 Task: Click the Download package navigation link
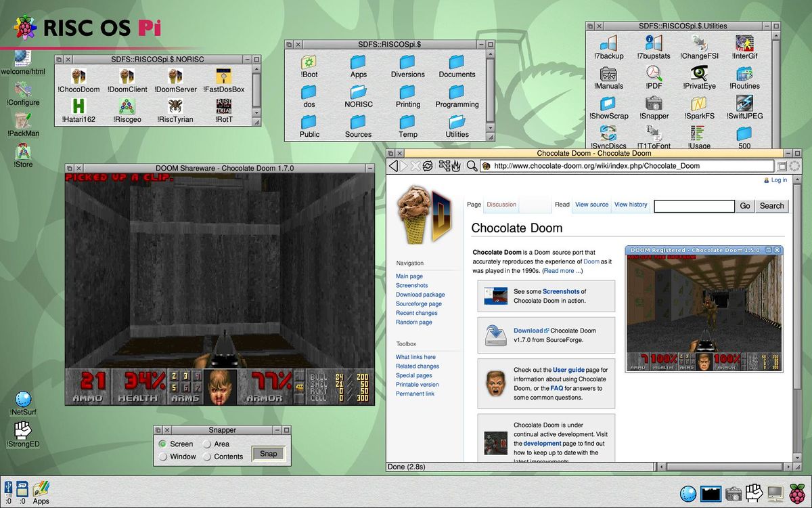coord(420,295)
